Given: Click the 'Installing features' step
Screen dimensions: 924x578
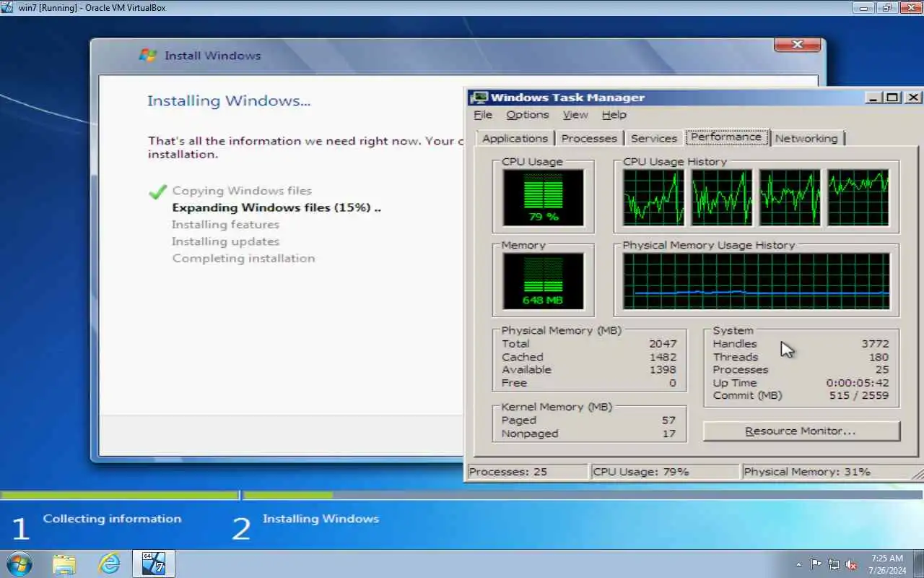Looking at the screenshot, I should coord(225,225).
